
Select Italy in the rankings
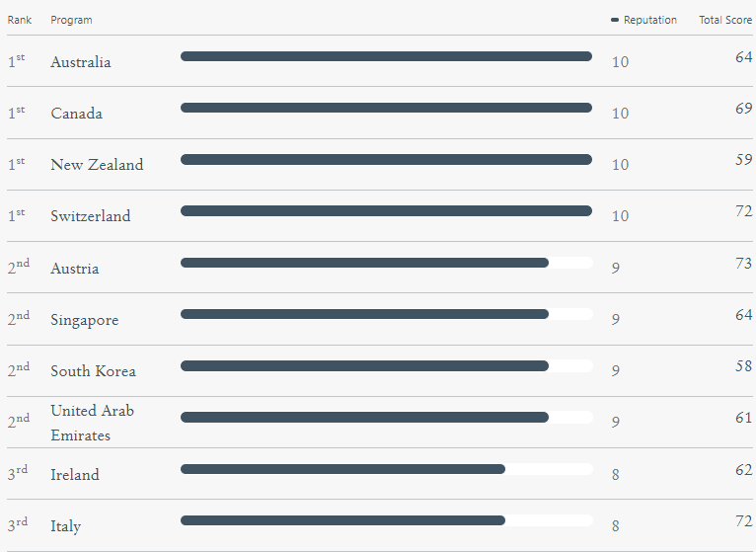point(65,526)
